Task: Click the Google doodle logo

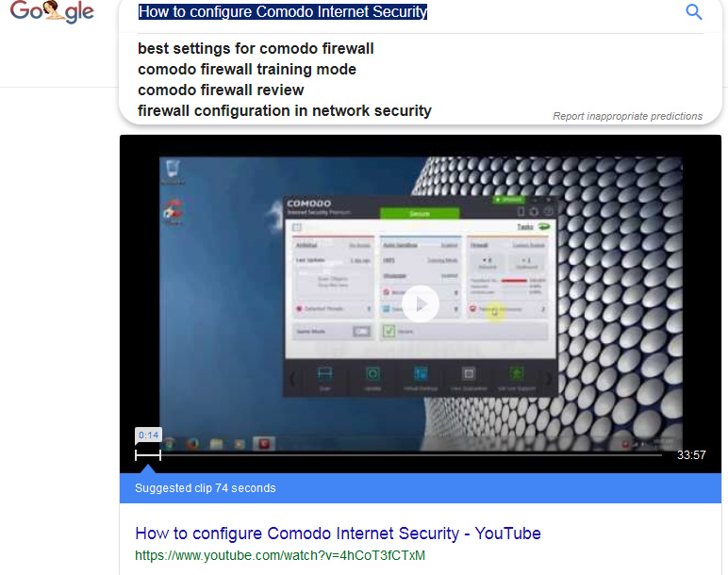Action: [52, 11]
